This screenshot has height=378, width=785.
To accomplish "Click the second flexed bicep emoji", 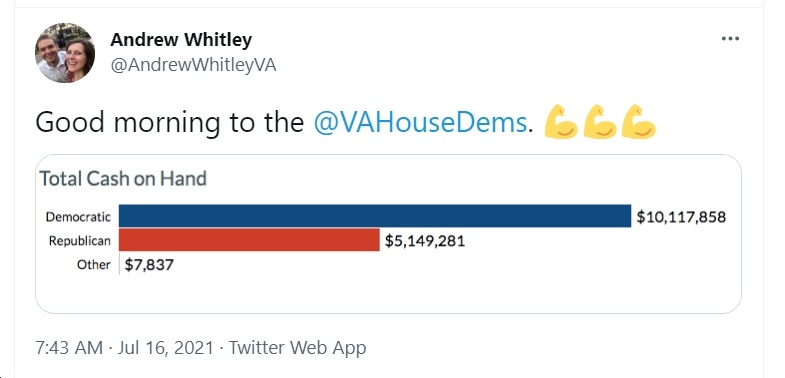I will [600, 122].
